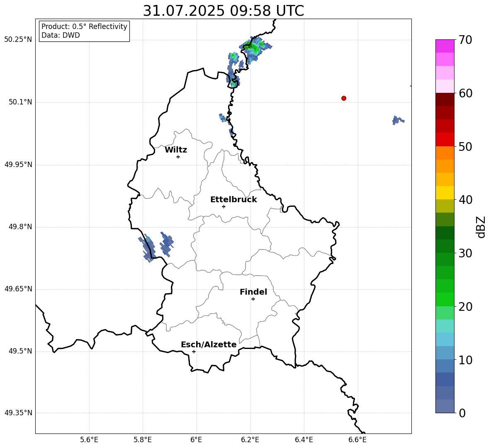Click the 50 colorbar tick label
Screen dimensions: 491x448
tap(465, 146)
